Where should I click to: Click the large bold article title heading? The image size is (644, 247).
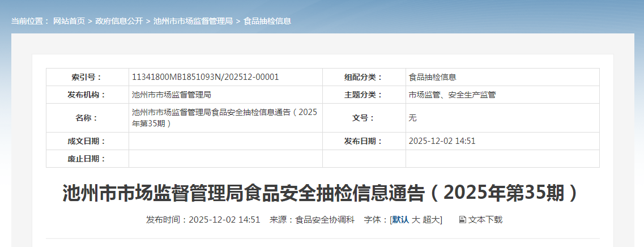[x=322, y=193]
